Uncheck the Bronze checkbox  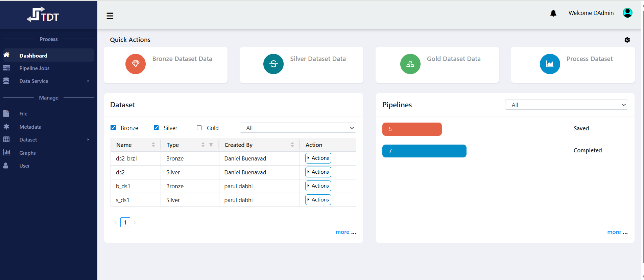(113, 128)
